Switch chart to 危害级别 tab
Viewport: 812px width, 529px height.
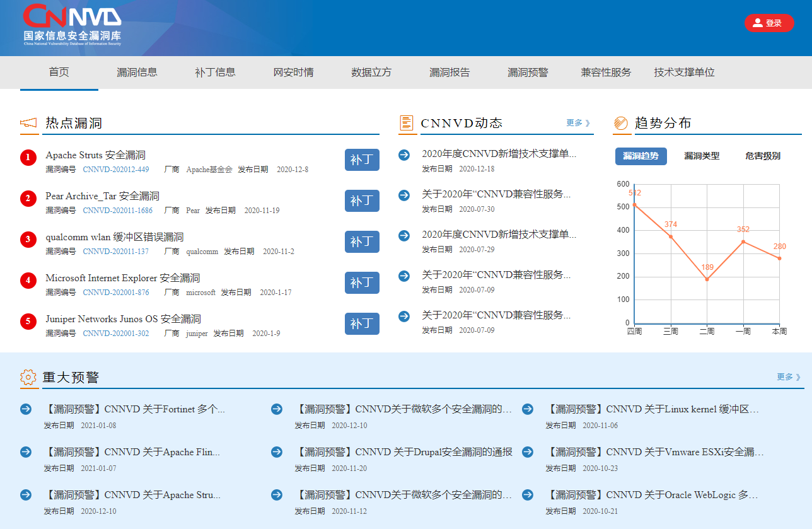(x=763, y=156)
